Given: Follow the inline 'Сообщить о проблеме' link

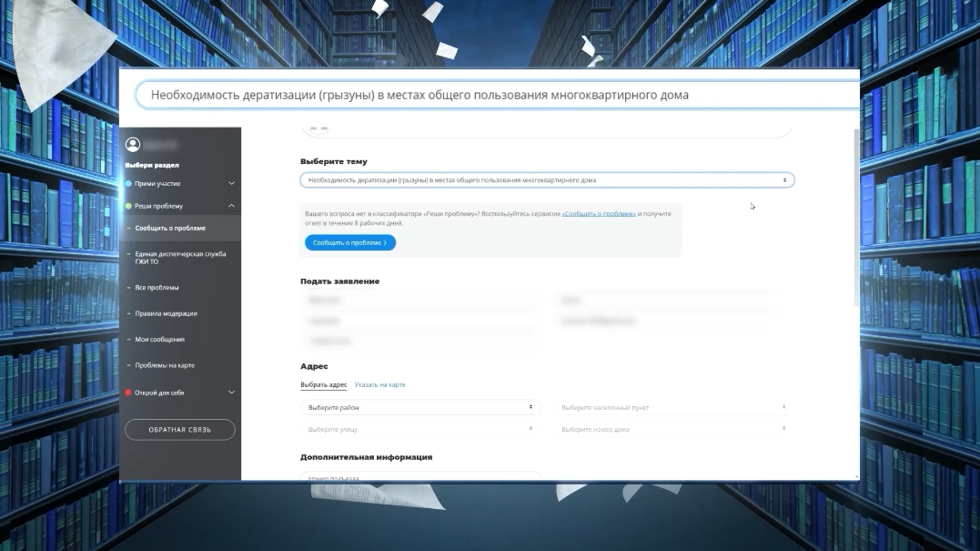Looking at the screenshot, I should coord(599,213).
